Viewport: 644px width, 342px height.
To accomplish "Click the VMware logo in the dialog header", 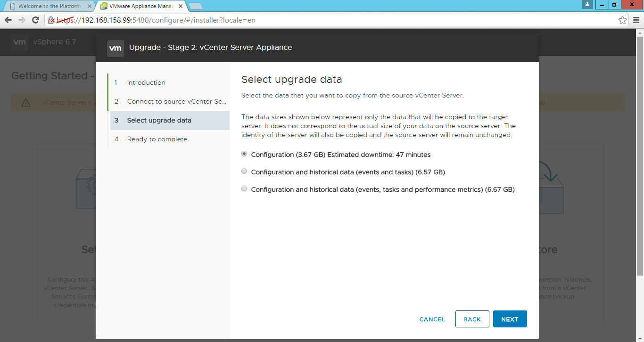I will tap(116, 48).
